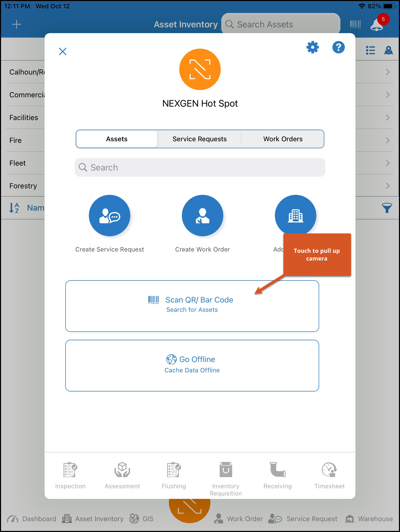Open the Warehouse bottom tab
Image resolution: width=400 pixels, height=532 pixels.
369,519
